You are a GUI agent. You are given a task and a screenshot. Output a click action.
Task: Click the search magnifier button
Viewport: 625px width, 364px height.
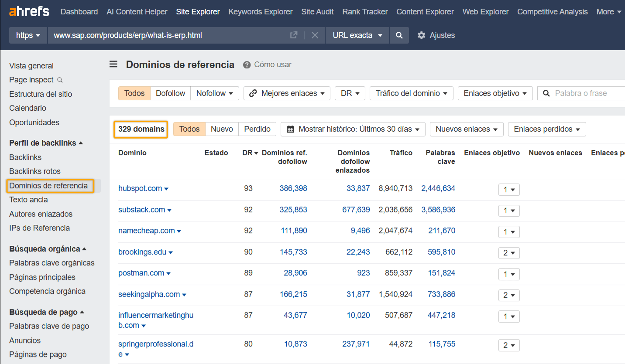pos(399,35)
